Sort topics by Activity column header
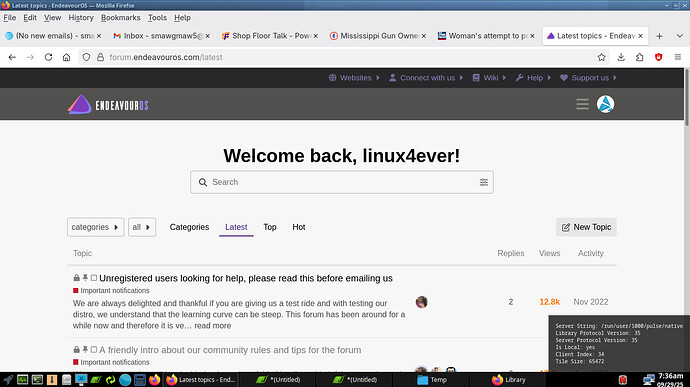690x387 pixels. (x=591, y=253)
